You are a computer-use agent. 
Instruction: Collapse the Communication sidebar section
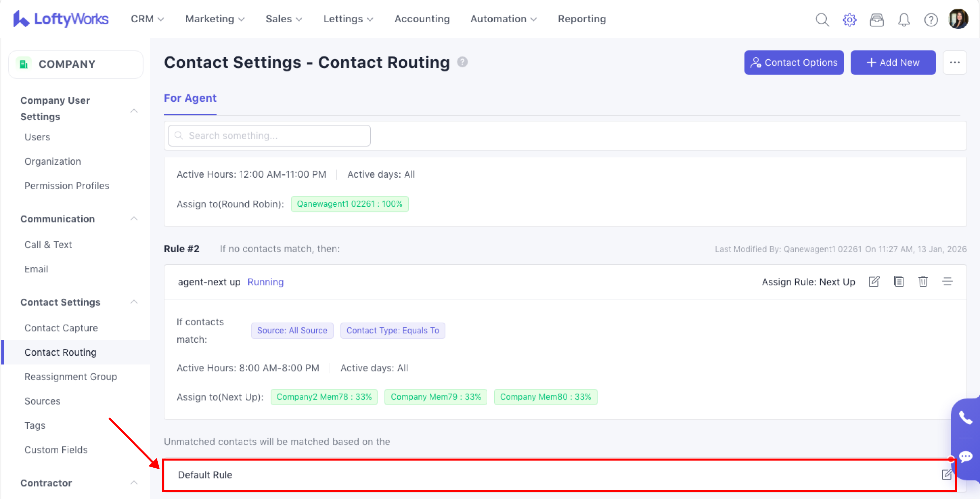tap(133, 219)
